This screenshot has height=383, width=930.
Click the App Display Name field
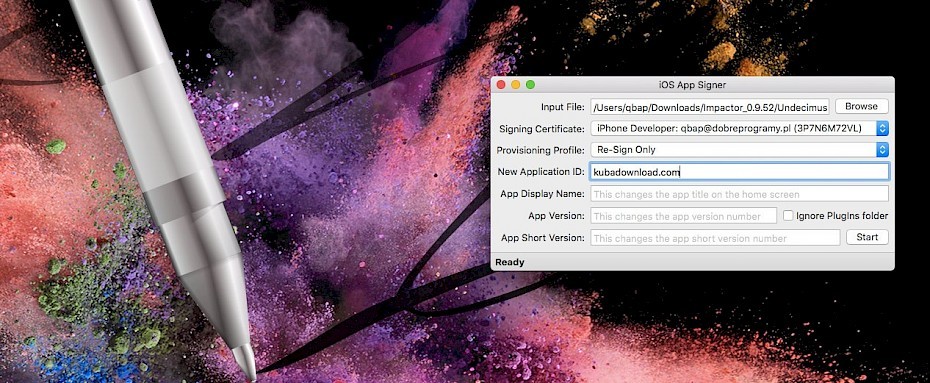pyautogui.click(x=739, y=194)
